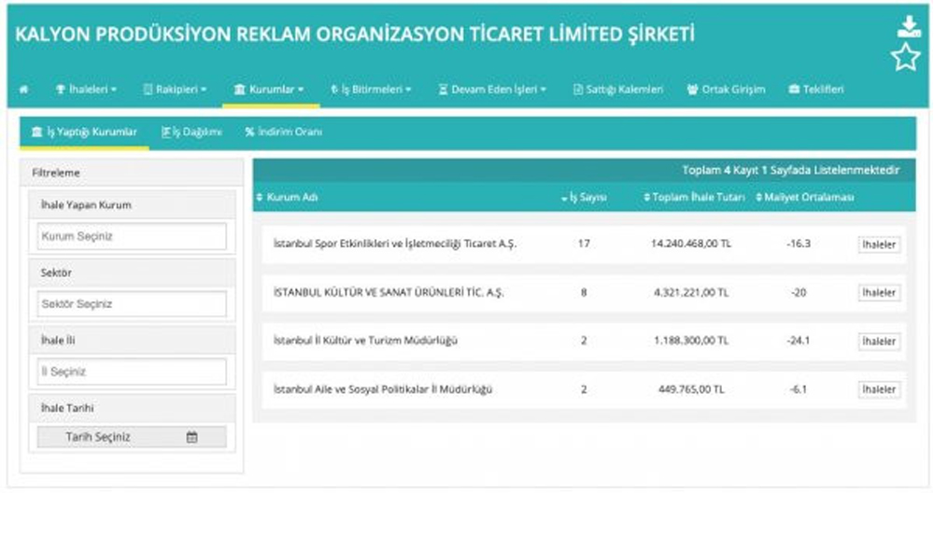Open Devam Eden İşleri dropdown
The width and height of the screenshot is (934, 560).
point(492,90)
